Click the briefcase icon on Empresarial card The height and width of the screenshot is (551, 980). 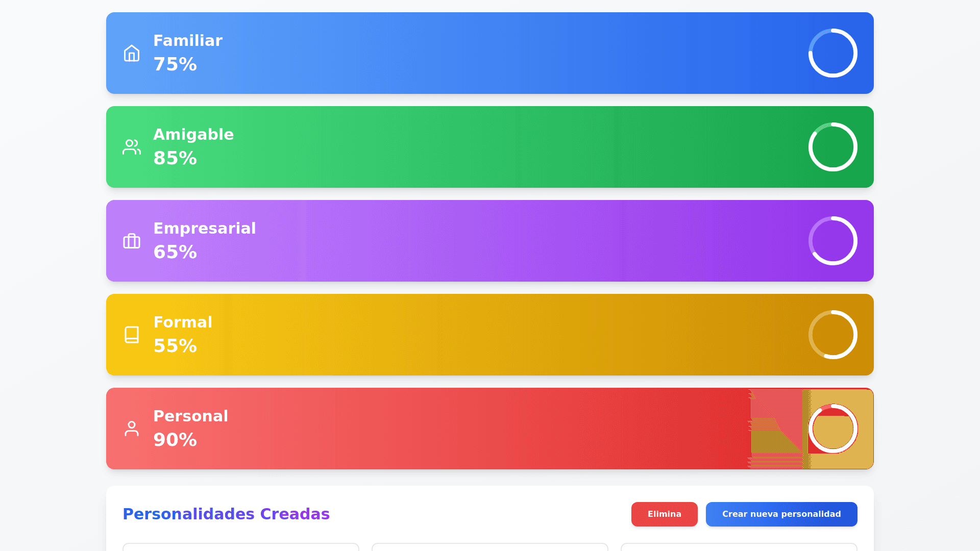coord(132,241)
